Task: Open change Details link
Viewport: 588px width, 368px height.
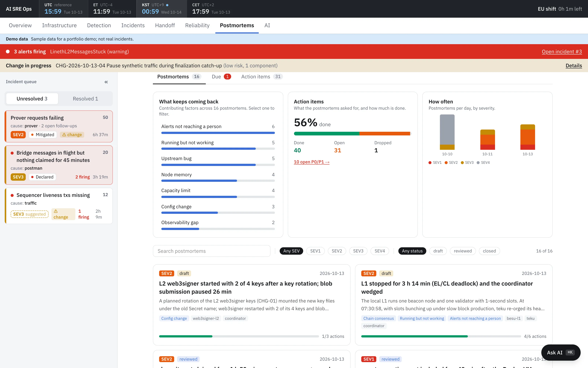Action: point(574,66)
